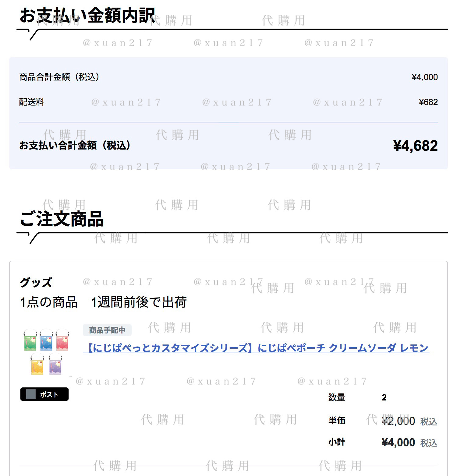Viewport: 457px width, 476px height.
Task: Click the purple cream soda pouch image
Action: [x=55, y=364]
